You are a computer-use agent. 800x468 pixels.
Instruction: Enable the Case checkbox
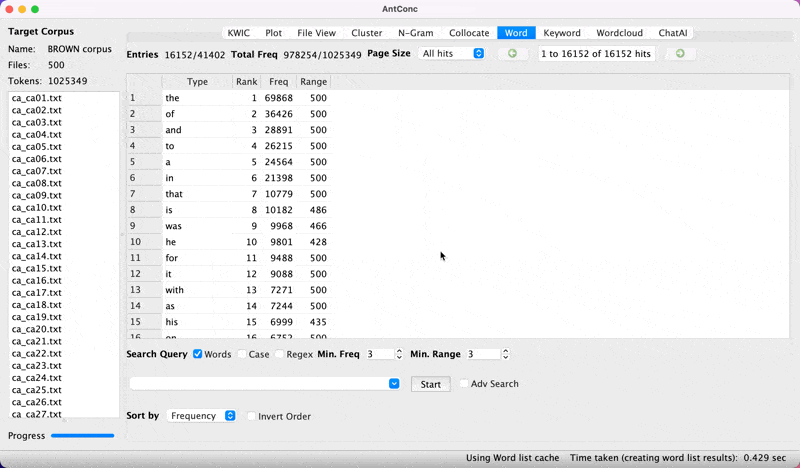[x=241, y=354]
